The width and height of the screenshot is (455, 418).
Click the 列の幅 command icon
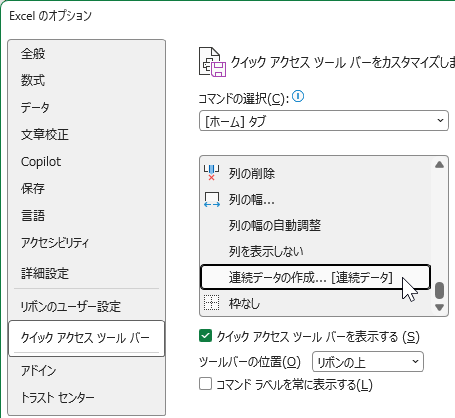(212, 199)
